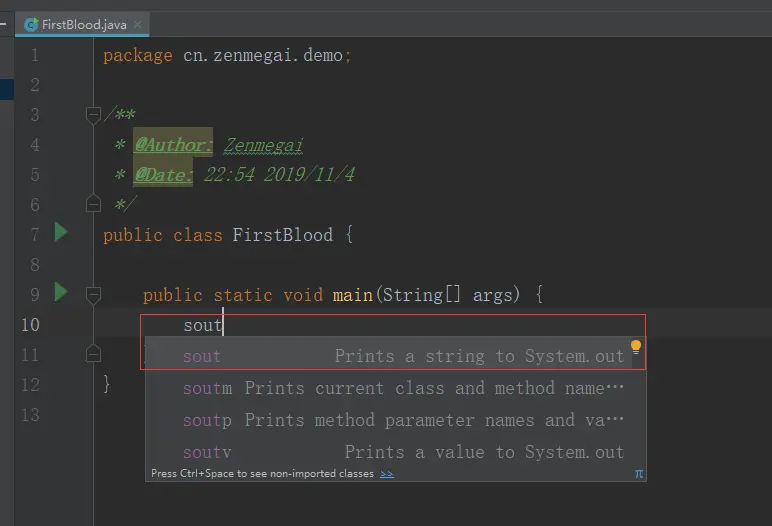Place cursor after sout on line 10
The width and height of the screenshot is (772, 526).
[x=223, y=325]
